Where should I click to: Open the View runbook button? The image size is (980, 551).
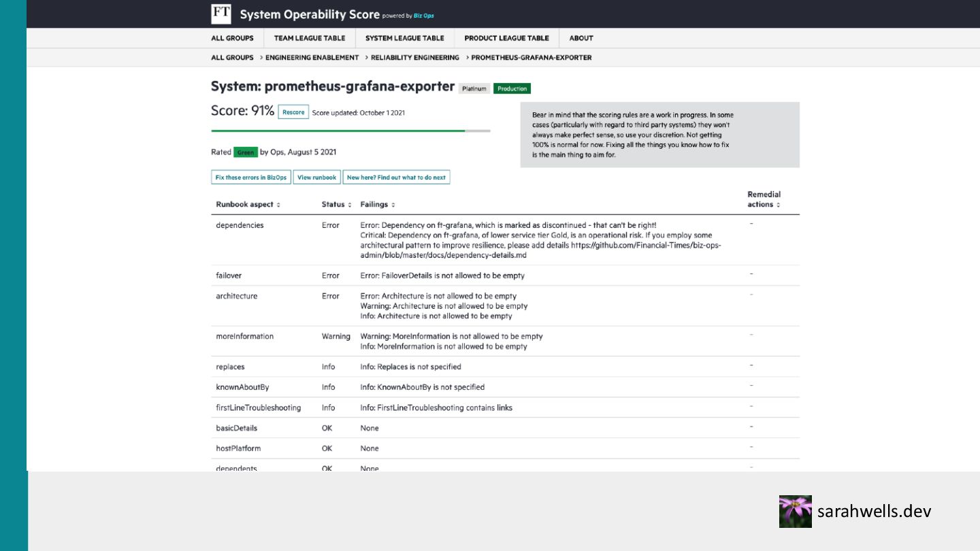coord(316,178)
